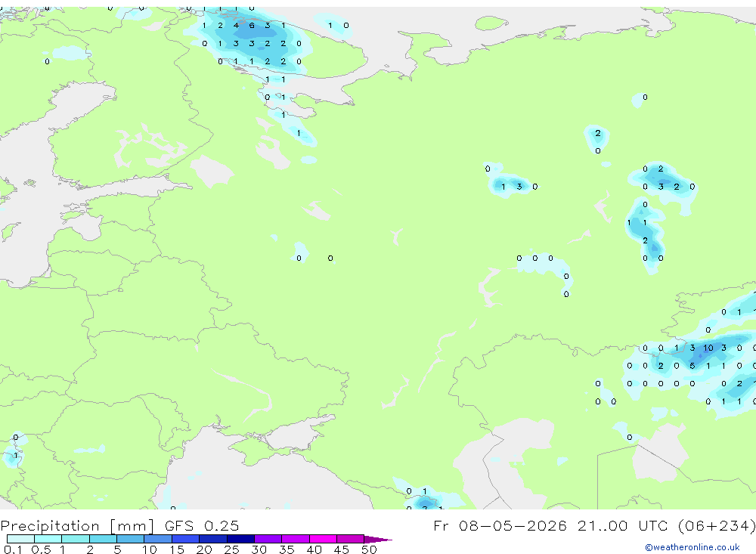Click legend scale label "15"
The width and height of the screenshot is (756, 554).
(x=176, y=549)
